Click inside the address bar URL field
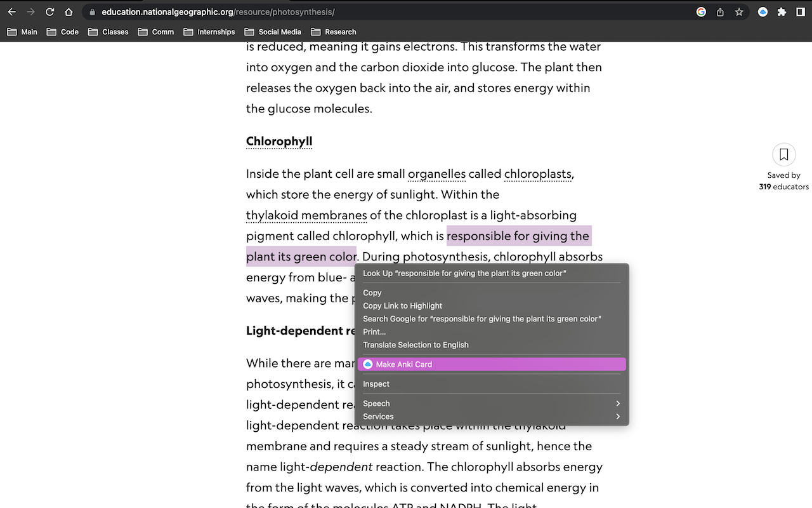This screenshot has width=812, height=508. click(254, 11)
